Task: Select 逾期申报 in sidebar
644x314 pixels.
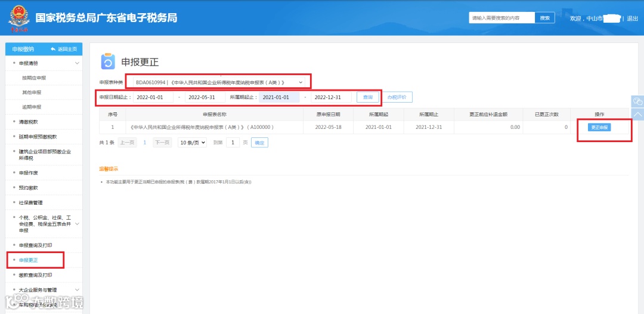Action: pyautogui.click(x=32, y=107)
